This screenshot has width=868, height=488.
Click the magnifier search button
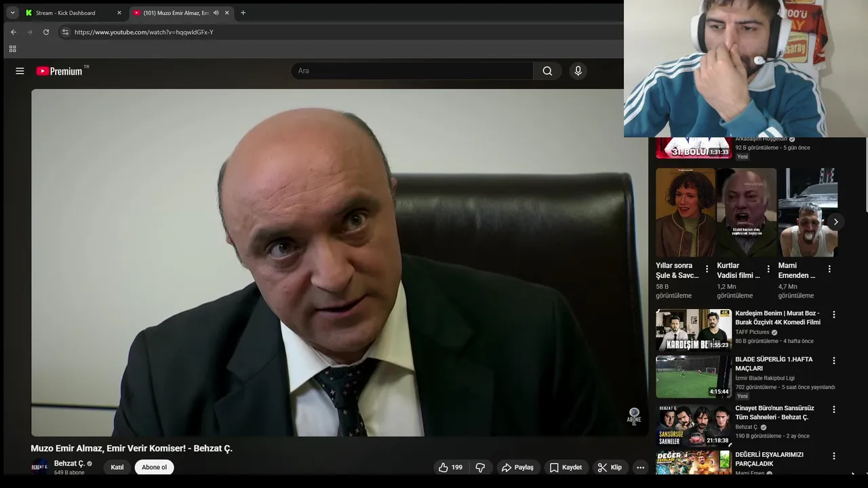click(547, 70)
